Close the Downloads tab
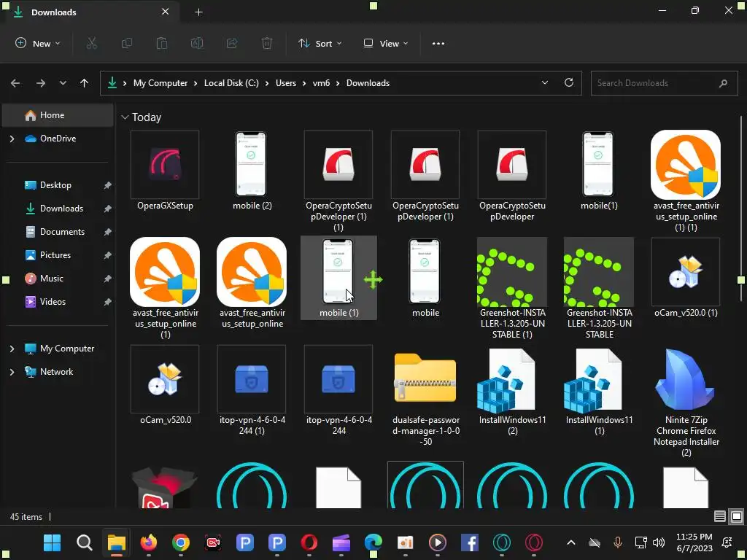This screenshot has height=560, width=747. 166,12
